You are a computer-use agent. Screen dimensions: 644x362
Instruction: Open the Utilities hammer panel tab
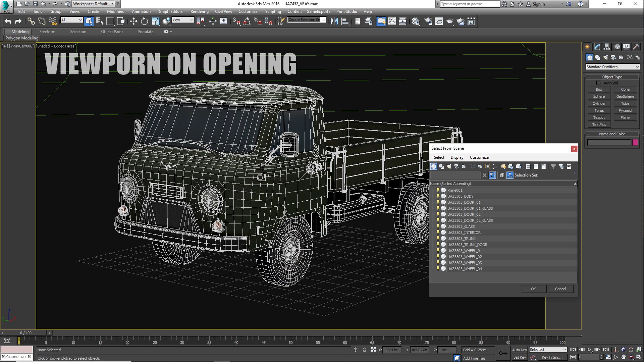tap(636, 47)
